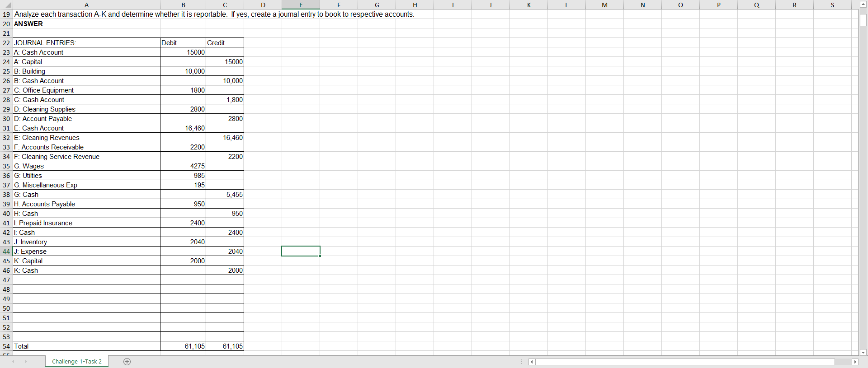Select cell 'A: Capital'

point(86,61)
